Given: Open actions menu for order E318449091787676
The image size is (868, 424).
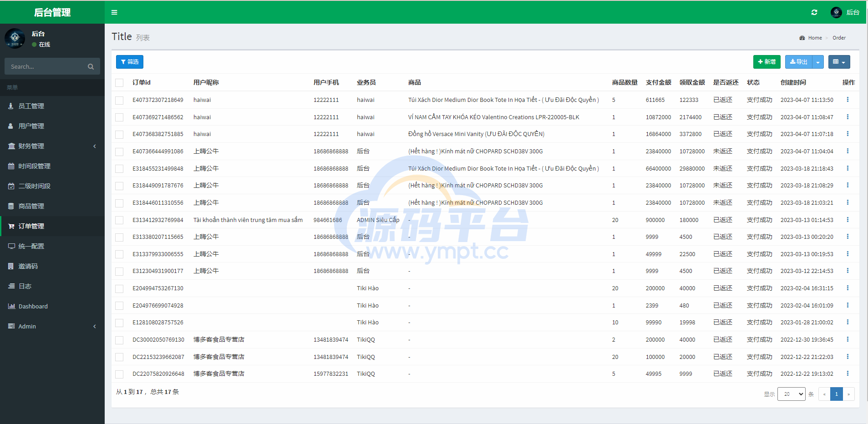Looking at the screenshot, I should (x=848, y=185).
